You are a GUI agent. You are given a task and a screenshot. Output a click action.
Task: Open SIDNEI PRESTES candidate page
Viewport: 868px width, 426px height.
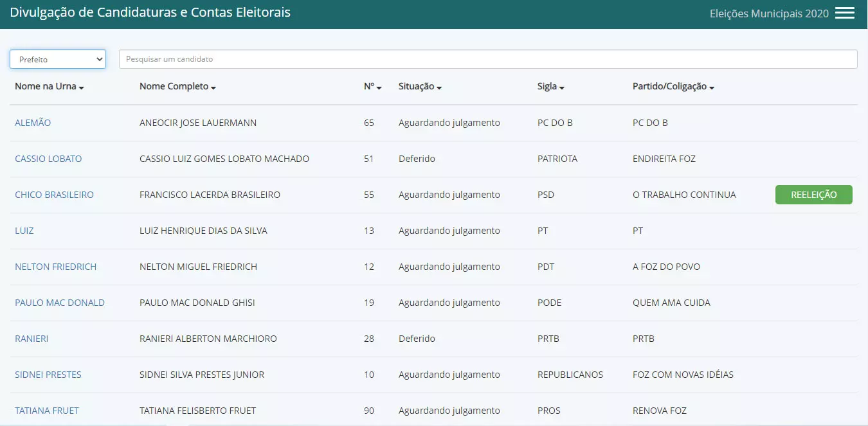48,375
